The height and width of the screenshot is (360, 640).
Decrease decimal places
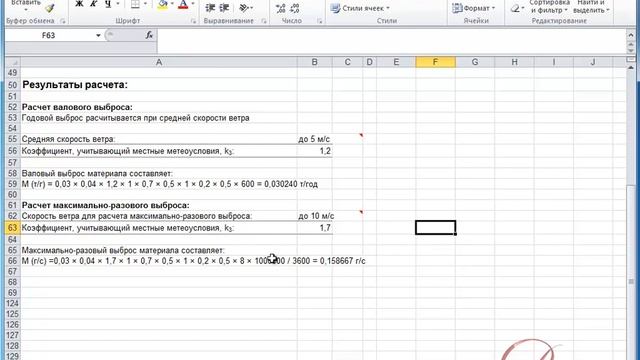coord(295,8)
